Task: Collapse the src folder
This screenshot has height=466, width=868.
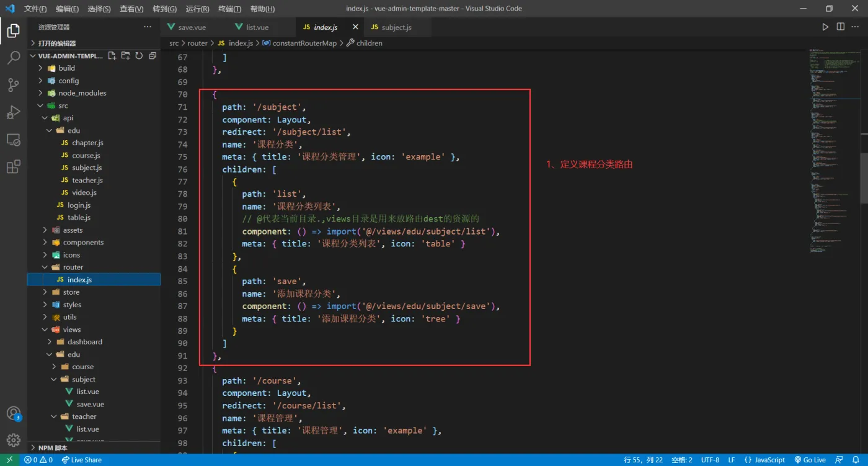Action: [x=94, y=105]
